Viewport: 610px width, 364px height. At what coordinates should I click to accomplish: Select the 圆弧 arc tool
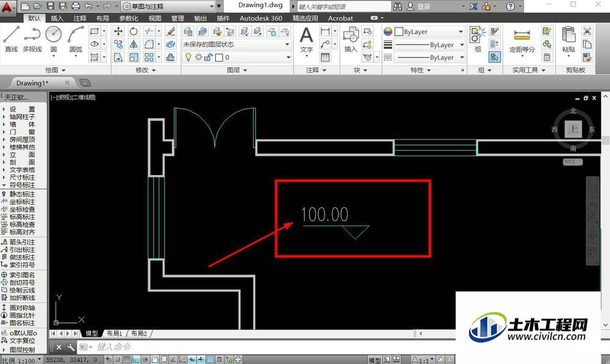pos(76,38)
